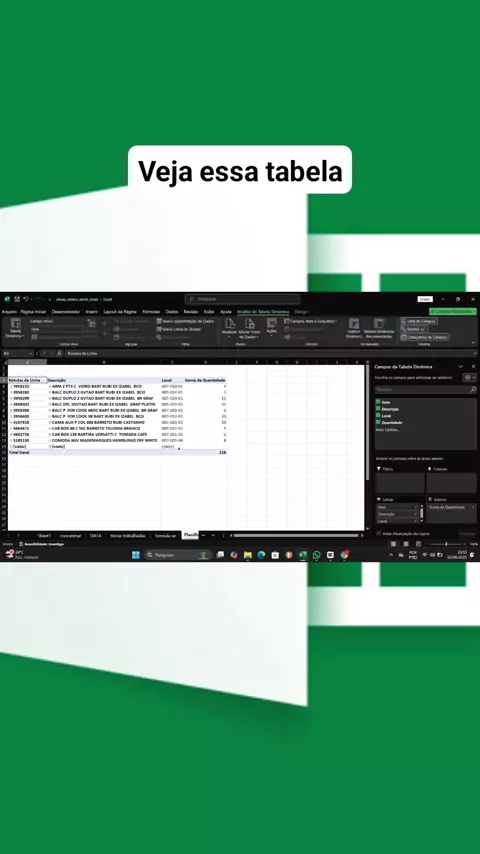Click the Pesquisar box in title bar
The image size is (480, 854).
point(242,299)
